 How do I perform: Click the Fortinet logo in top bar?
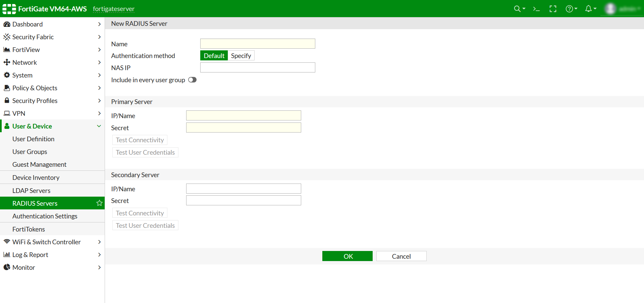click(x=9, y=9)
